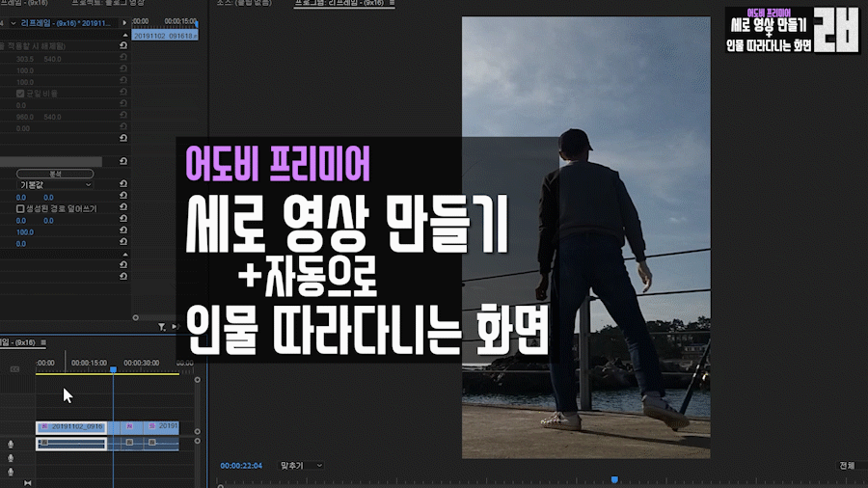868x488 pixels.
Task: Click the program timecode 00:00:22:04
Action: tap(241, 466)
